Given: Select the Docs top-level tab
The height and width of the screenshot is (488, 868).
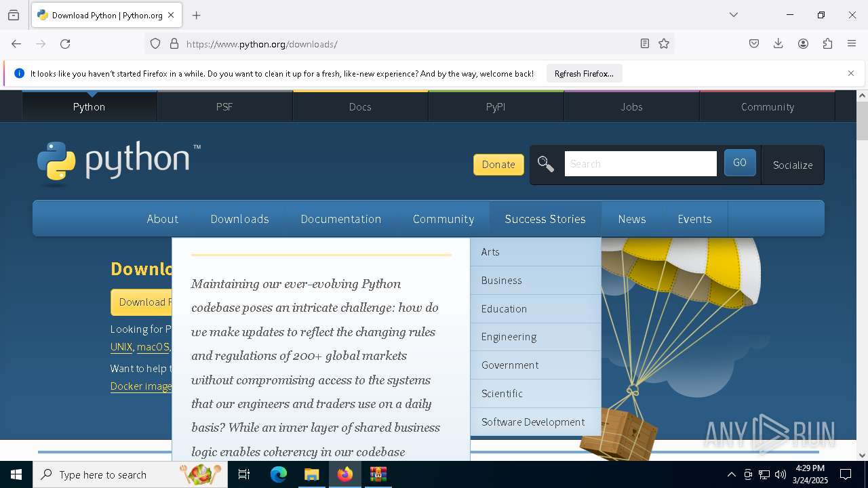Looking at the screenshot, I should tap(360, 106).
